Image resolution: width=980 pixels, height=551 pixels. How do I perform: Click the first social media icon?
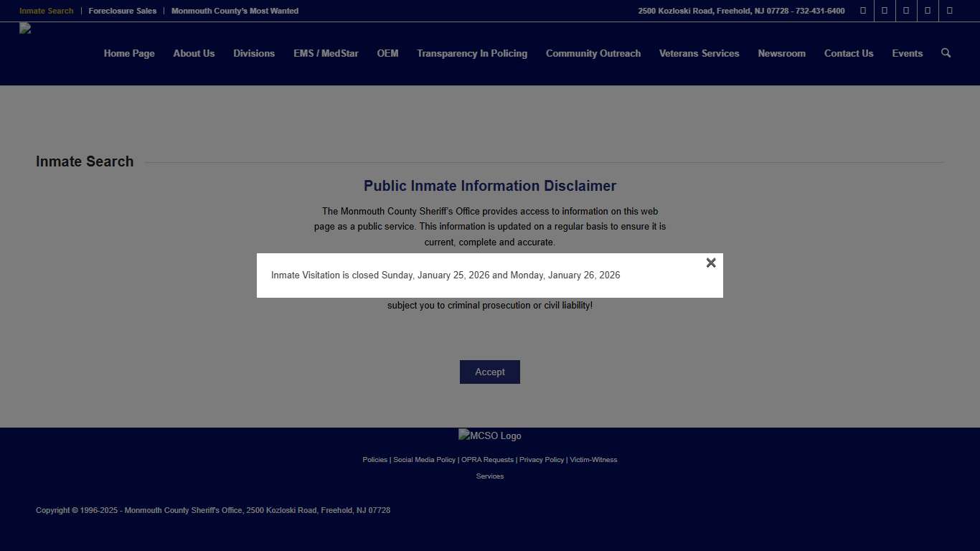click(x=862, y=11)
